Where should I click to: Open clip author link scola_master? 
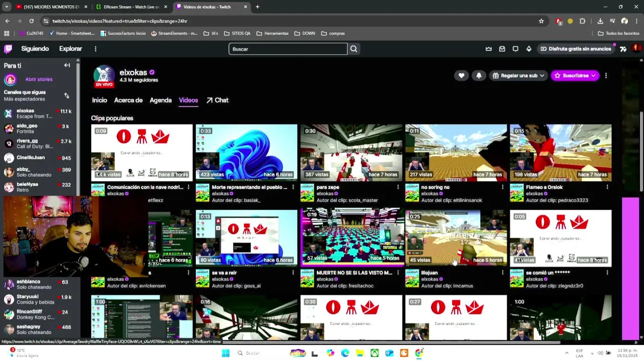click(363, 200)
